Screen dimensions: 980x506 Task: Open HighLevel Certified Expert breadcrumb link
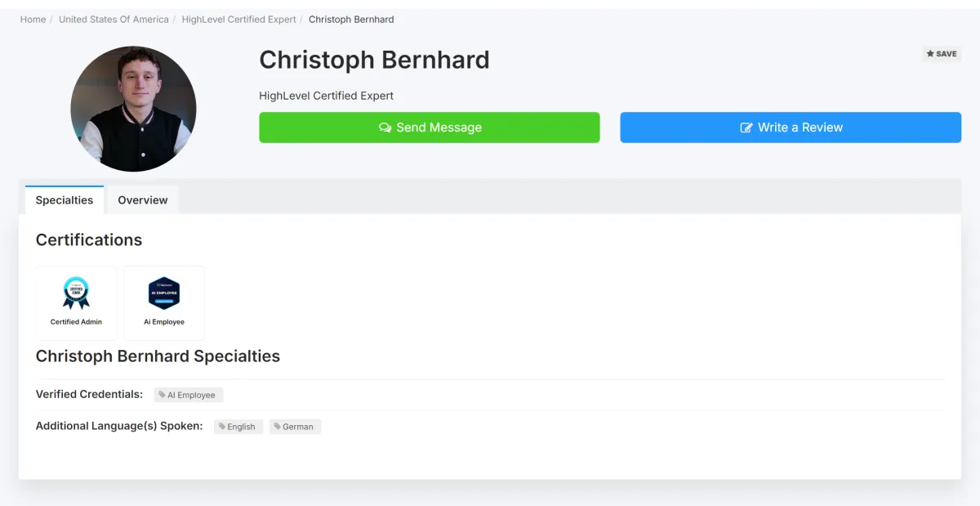[x=238, y=20]
